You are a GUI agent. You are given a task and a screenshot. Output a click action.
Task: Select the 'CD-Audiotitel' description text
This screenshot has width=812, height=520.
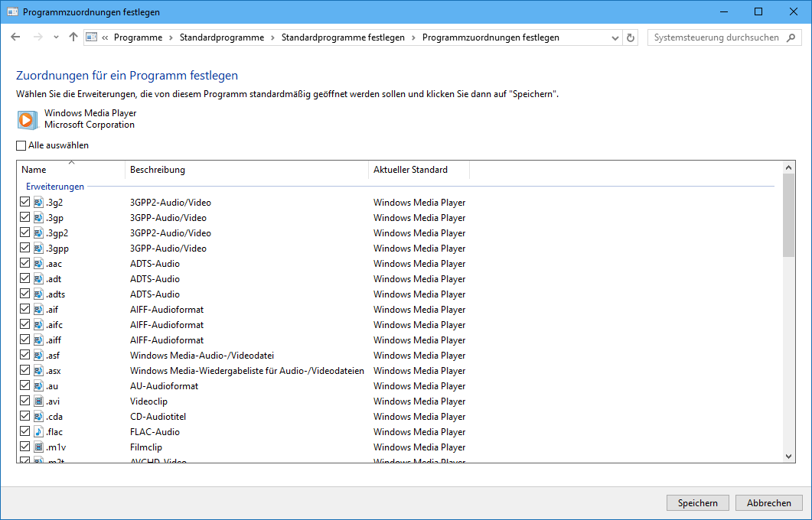pyautogui.click(x=158, y=417)
